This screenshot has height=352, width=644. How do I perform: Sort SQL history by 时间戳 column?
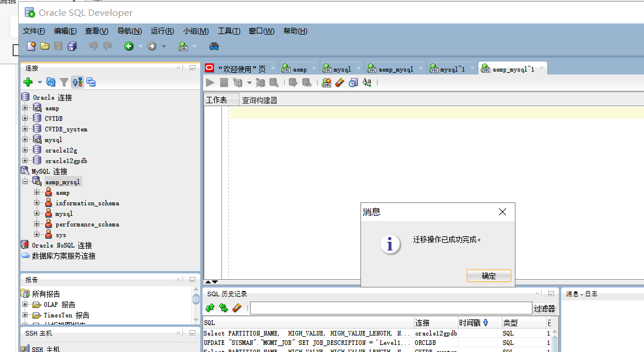click(x=480, y=323)
